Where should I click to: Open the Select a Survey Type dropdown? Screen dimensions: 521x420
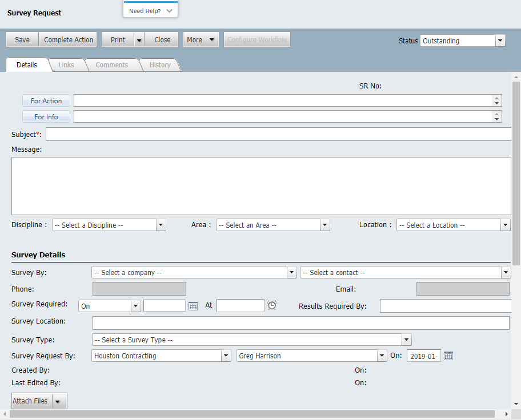point(252,340)
